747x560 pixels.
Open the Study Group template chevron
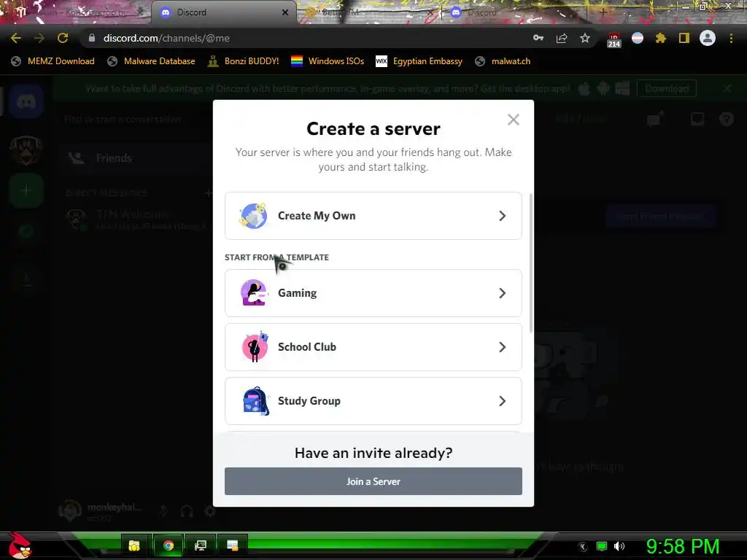pos(502,401)
